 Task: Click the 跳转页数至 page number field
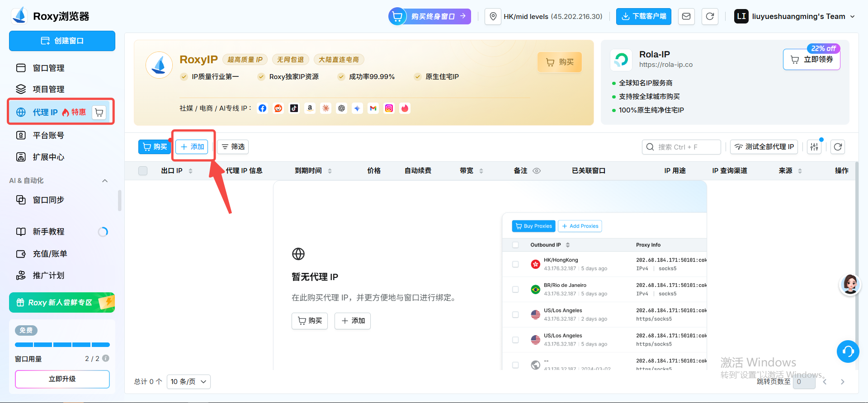point(804,382)
